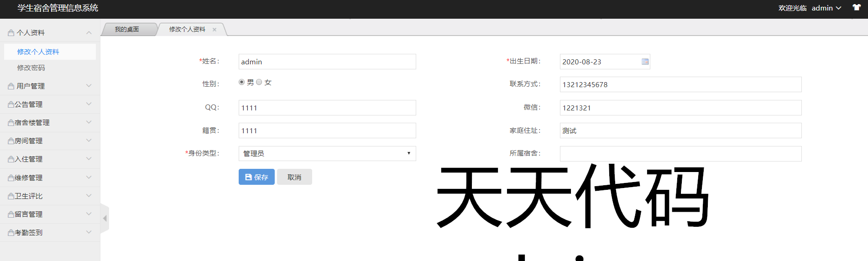Click the 联系方式 phone input field
This screenshot has height=261, width=868.
pos(680,84)
